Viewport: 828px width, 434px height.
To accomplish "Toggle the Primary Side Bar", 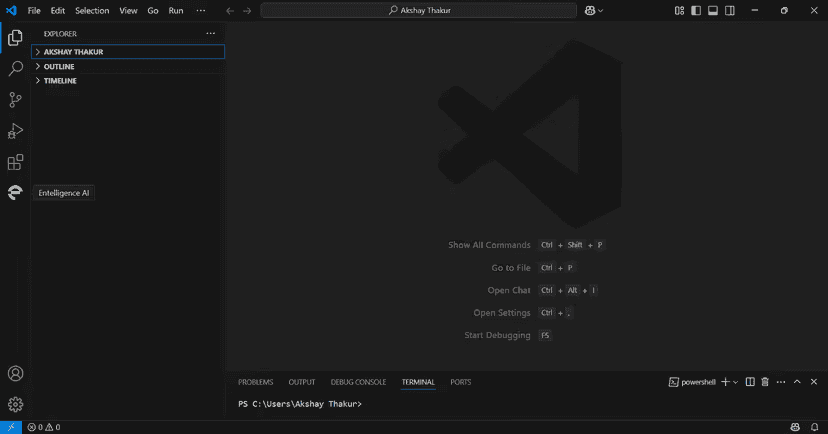I will pyautogui.click(x=696, y=11).
